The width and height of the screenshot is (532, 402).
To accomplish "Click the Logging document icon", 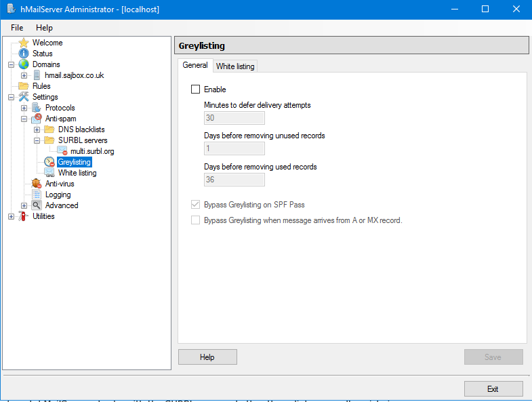I will 37,195.
